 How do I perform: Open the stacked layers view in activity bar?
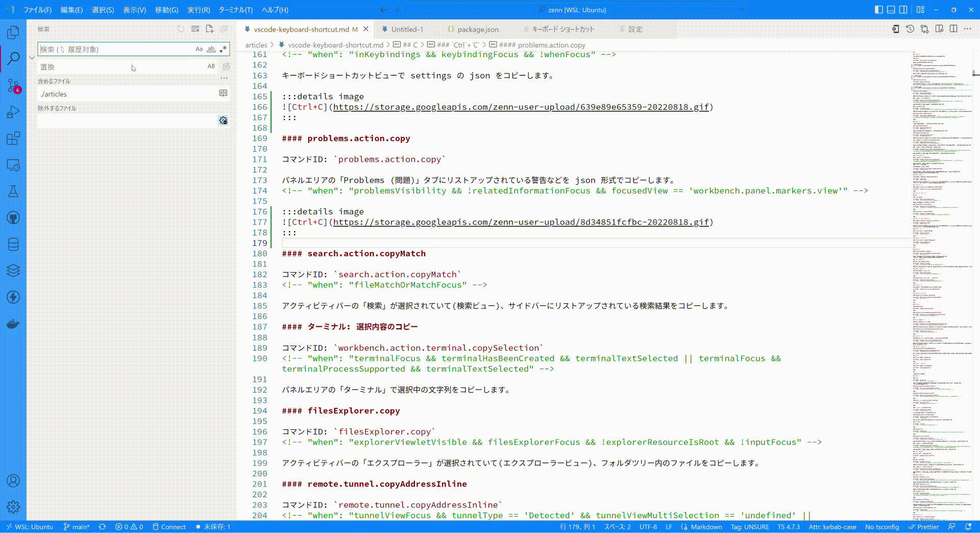[x=13, y=271]
